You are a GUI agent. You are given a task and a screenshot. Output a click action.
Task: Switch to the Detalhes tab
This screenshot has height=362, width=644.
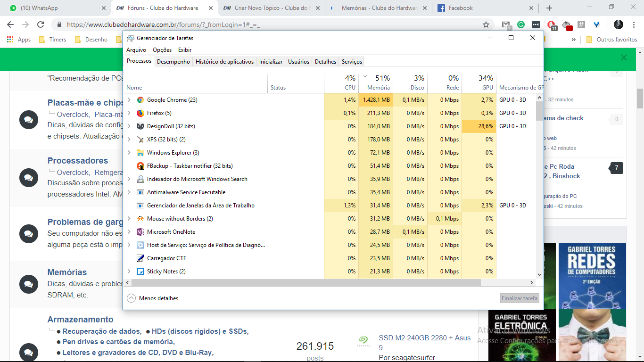point(326,62)
